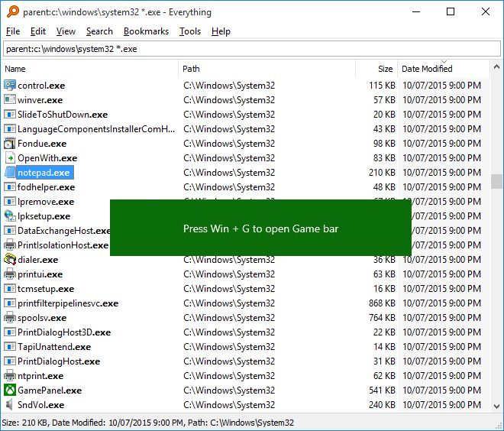
Task: Click the TapiUnattend.exe file icon
Action: (x=10, y=347)
